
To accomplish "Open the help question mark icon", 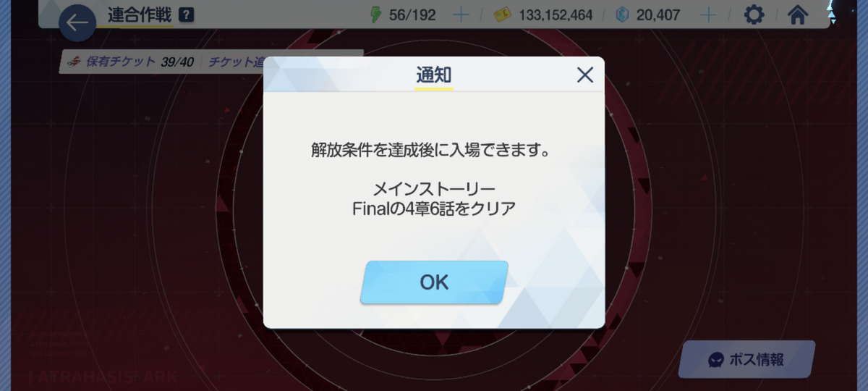I will tap(187, 14).
